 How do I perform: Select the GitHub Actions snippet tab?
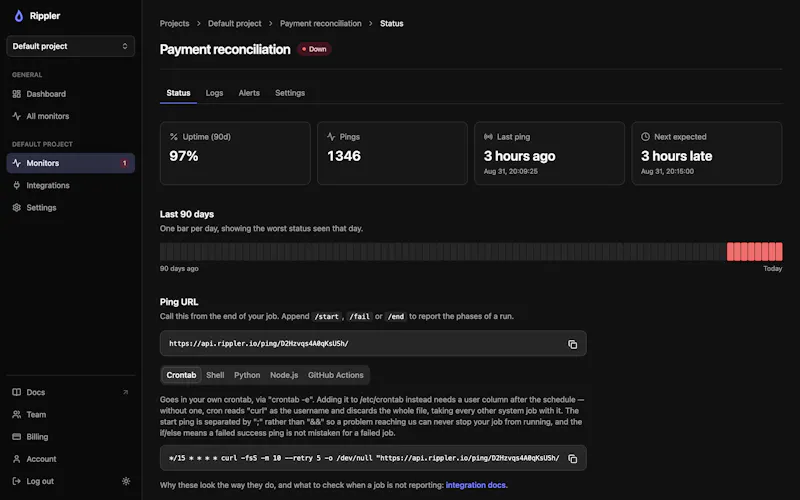tap(336, 375)
